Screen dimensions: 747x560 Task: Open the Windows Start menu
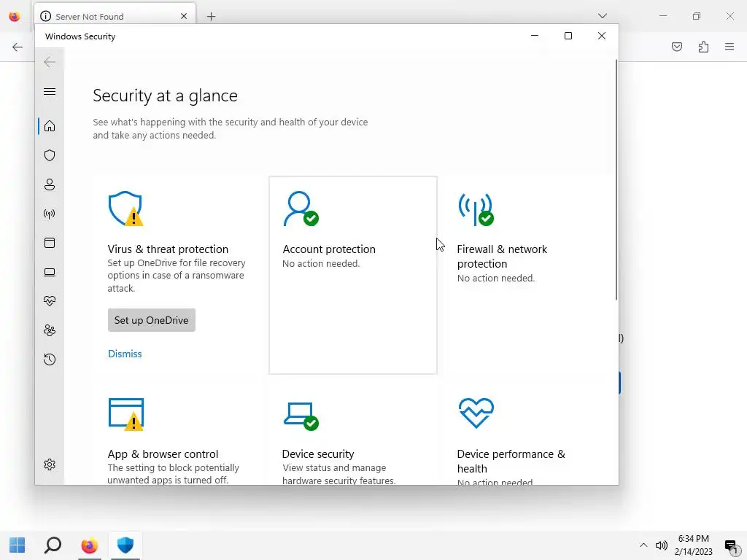click(x=18, y=545)
